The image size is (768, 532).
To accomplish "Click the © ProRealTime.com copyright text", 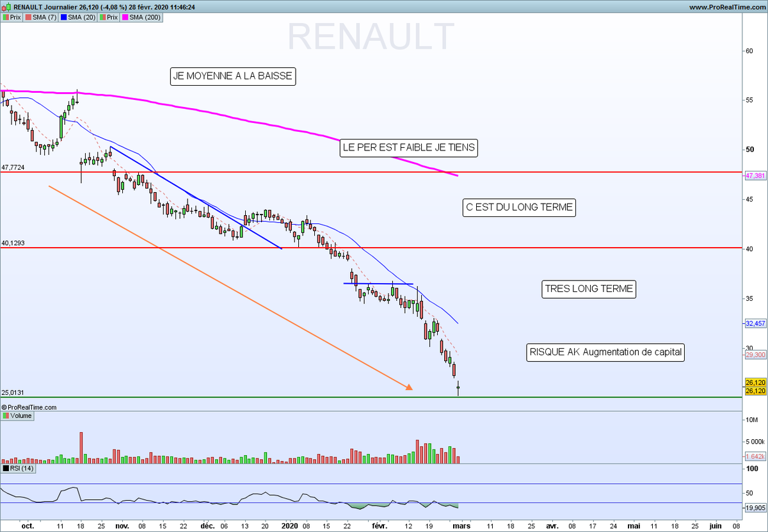I will coord(29,407).
